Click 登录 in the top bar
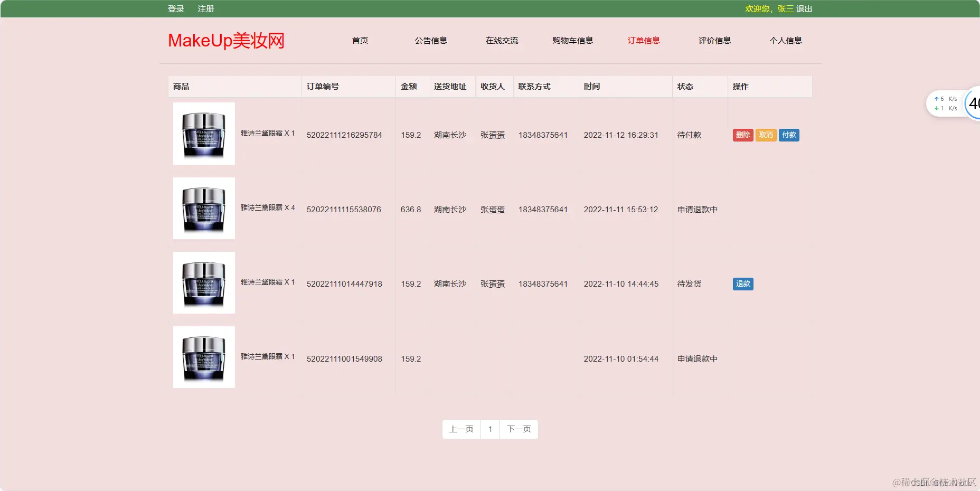Viewport: 980px width, 491px height. (x=175, y=8)
